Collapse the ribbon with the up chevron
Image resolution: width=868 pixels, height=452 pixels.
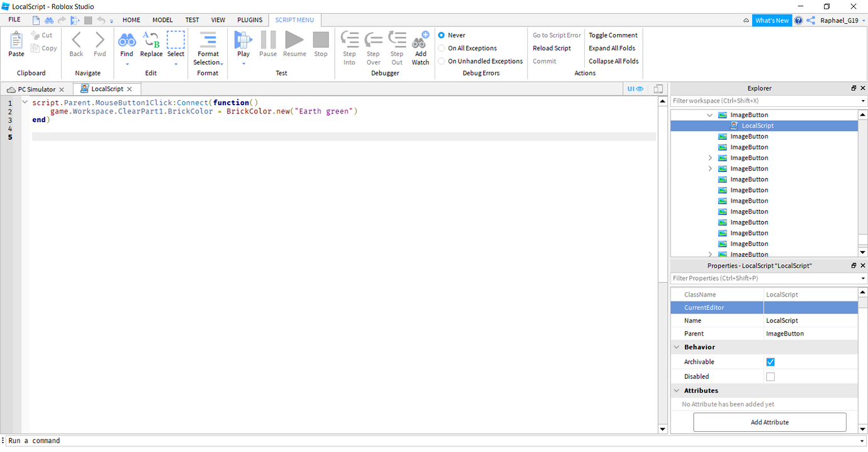pyautogui.click(x=746, y=20)
